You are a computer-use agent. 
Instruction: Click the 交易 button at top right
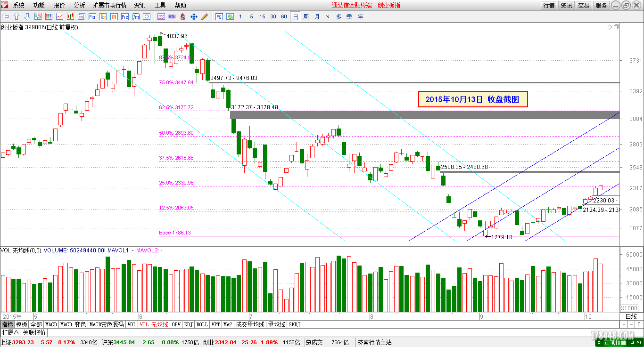point(584,5)
